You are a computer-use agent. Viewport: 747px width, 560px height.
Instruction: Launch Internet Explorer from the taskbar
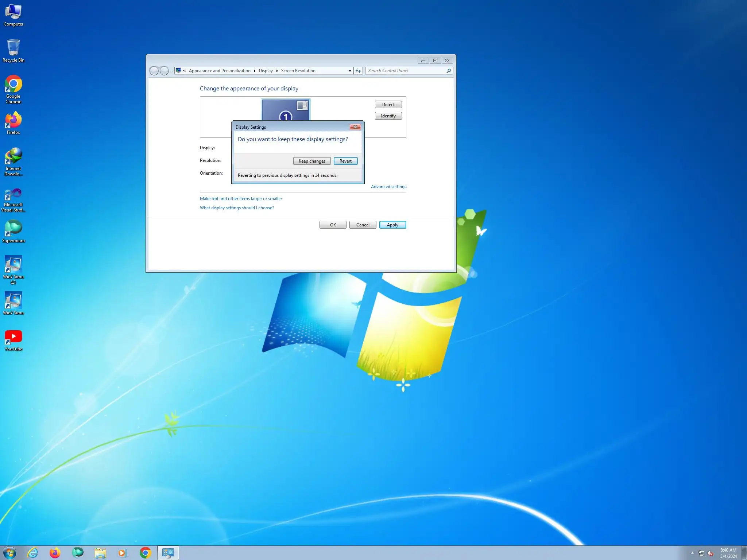[x=33, y=553]
